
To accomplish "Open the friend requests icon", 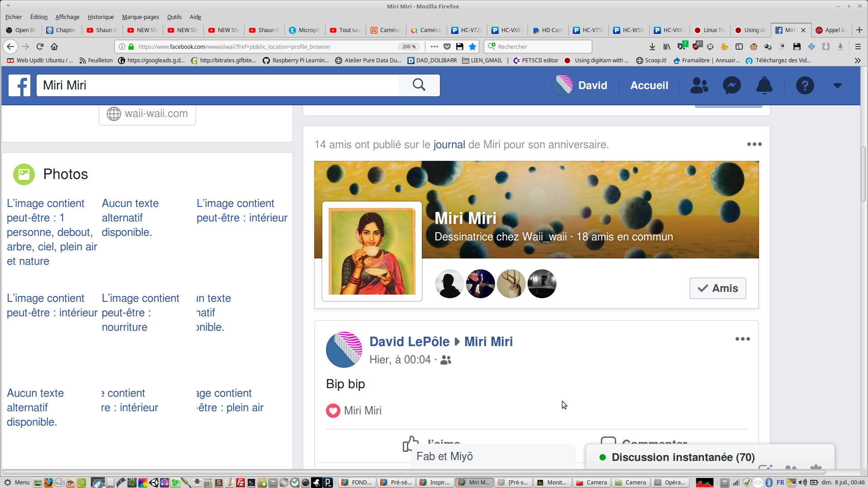I will tap(699, 85).
